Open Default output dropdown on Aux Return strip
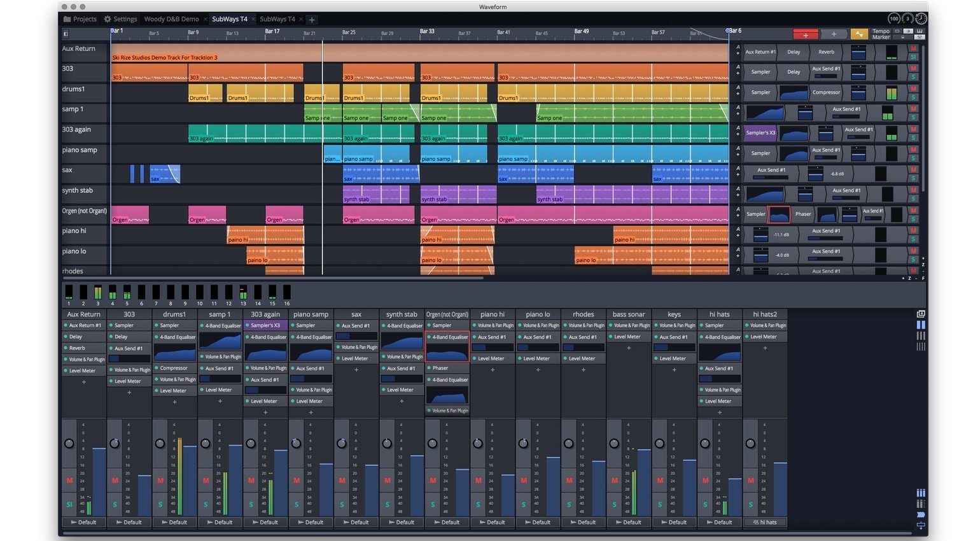The image size is (980, 541). (84, 522)
